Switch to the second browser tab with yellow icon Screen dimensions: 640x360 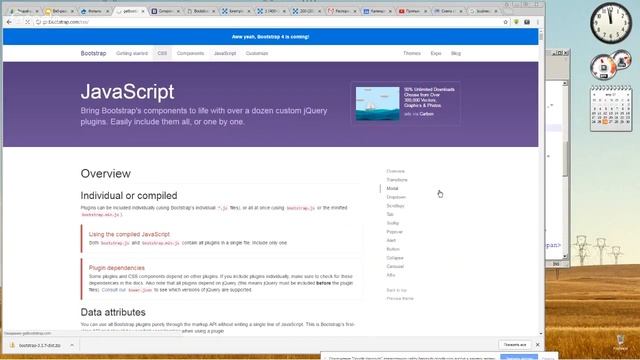click(x=60, y=11)
